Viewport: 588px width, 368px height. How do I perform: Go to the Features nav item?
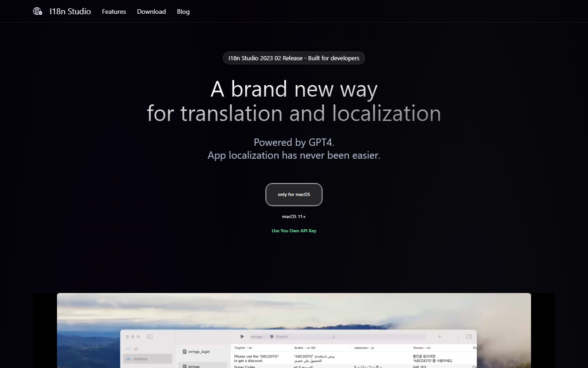point(114,11)
